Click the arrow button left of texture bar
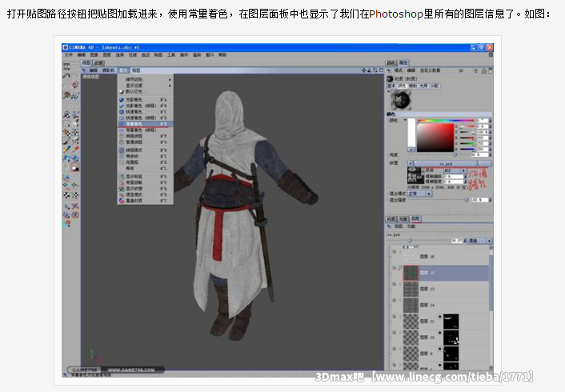565x392 pixels. pyautogui.click(x=411, y=163)
